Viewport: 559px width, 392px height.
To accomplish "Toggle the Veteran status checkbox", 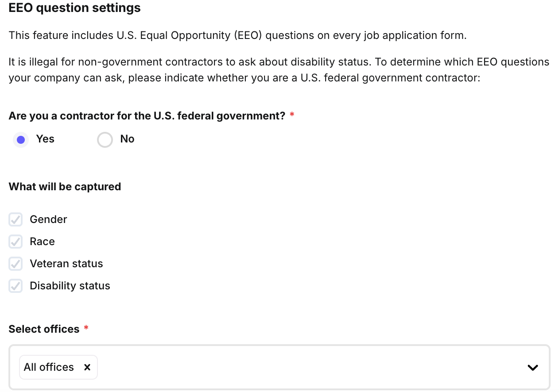I will (16, 264).
